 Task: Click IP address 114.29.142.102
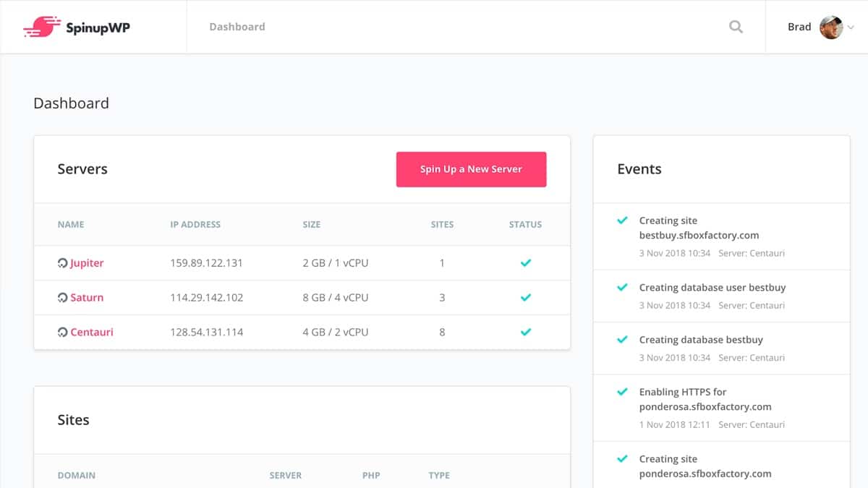coord(206,298)
